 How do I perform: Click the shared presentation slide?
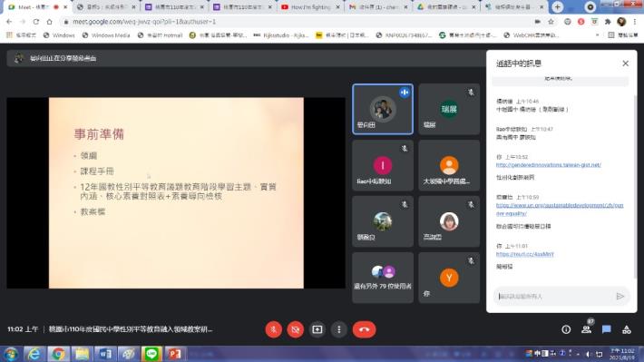click(x=176, y=192)
